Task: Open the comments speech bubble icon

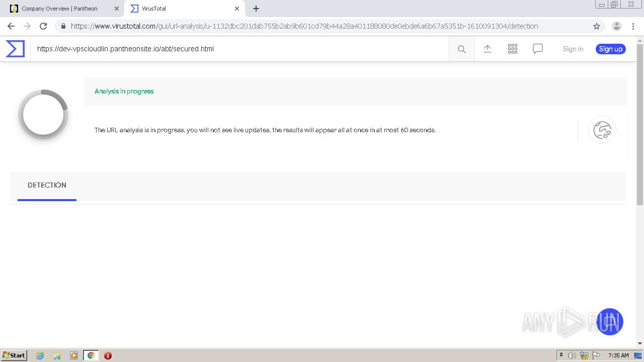Action: pos(537,49)
